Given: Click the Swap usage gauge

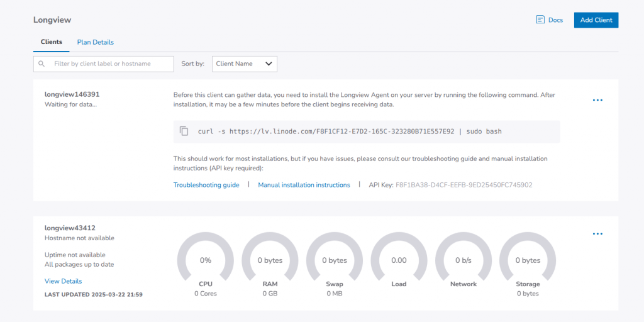Looking at the screenshot, I should coord(335,260).
